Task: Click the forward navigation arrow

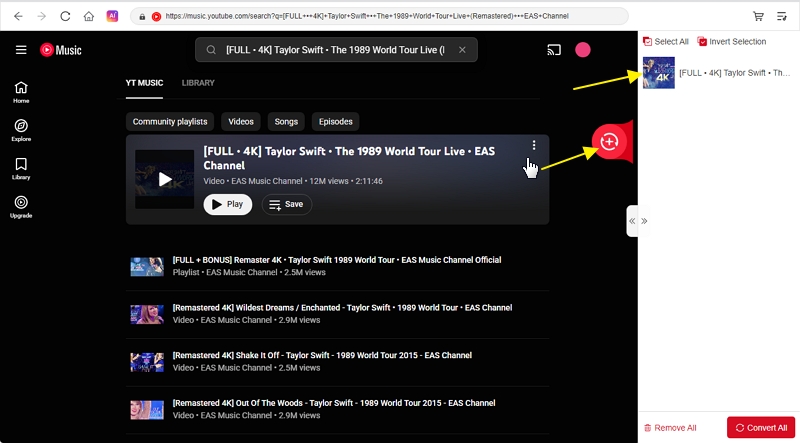Action: coord(42,16)
